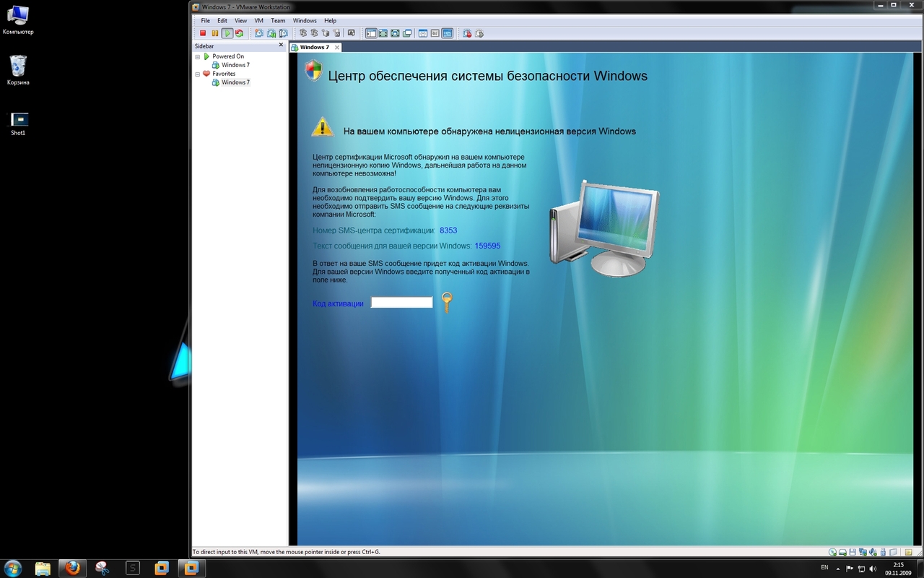Click the activation code input field
Image resolution: width=924 pixels, height=578 pixels.
tap(401, 303)
